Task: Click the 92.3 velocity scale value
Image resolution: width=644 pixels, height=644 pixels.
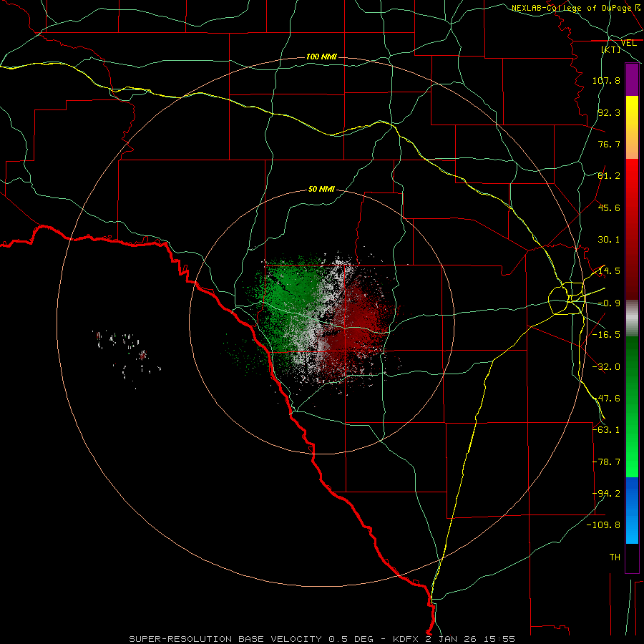Action: 609,112
